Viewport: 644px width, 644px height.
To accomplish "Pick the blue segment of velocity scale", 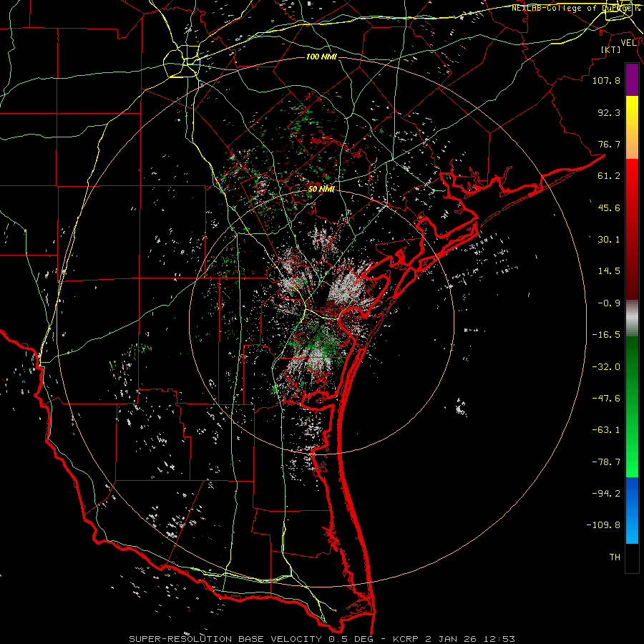I will (x=632, y=510).
